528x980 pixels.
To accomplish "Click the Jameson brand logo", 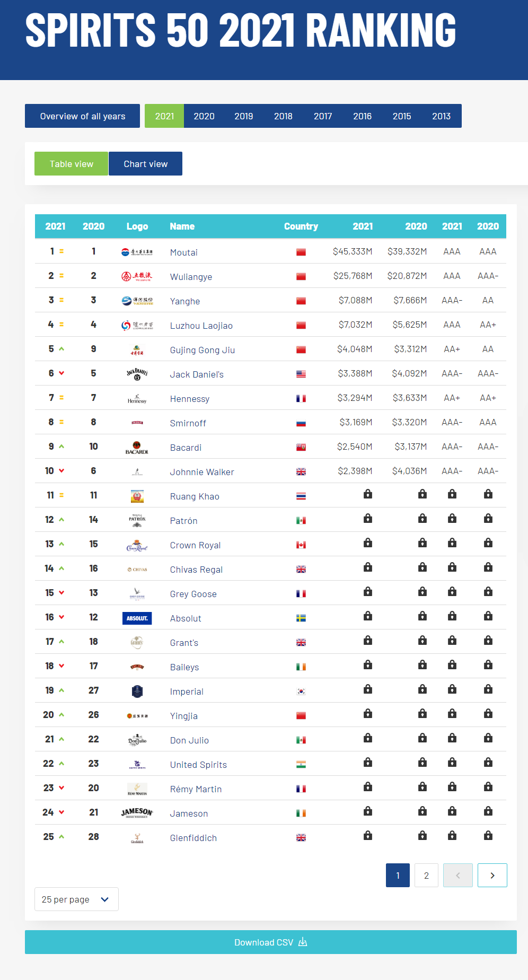I will pos(137,813).
